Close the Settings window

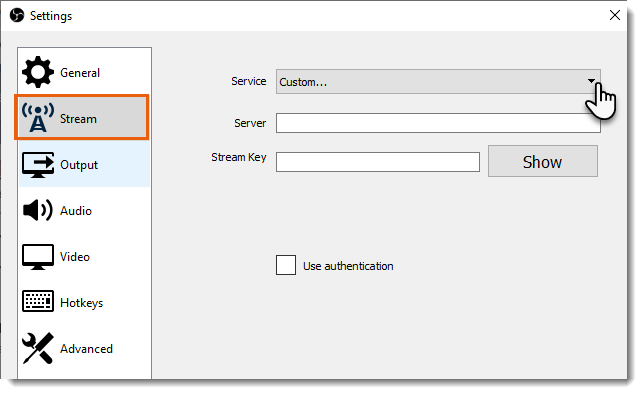click(x=615, y=15)
